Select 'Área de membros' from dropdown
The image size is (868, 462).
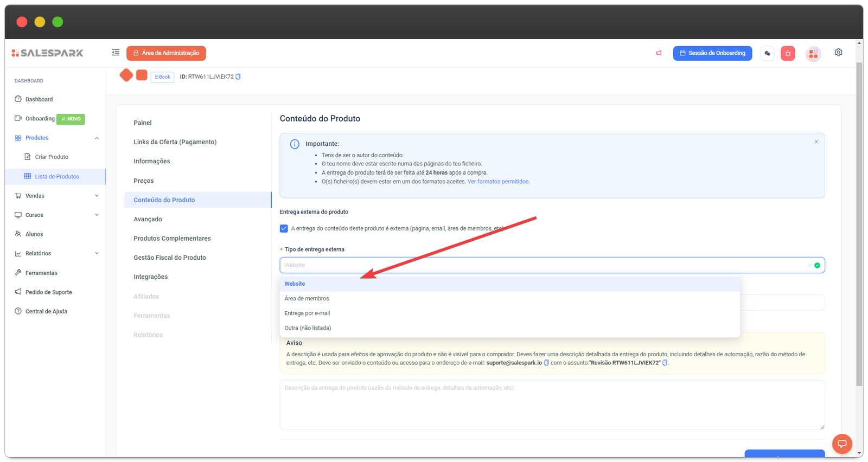point(307,299)
